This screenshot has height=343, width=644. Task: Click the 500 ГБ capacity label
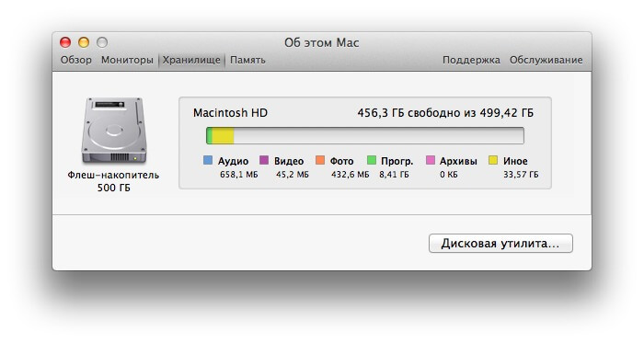coord(114,188)
